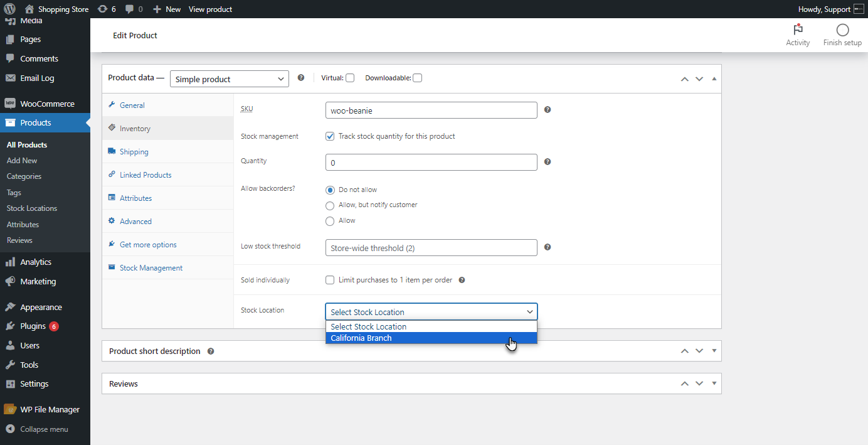
Task: Open Add New product submenu link
Action: (x=22, y=161)
